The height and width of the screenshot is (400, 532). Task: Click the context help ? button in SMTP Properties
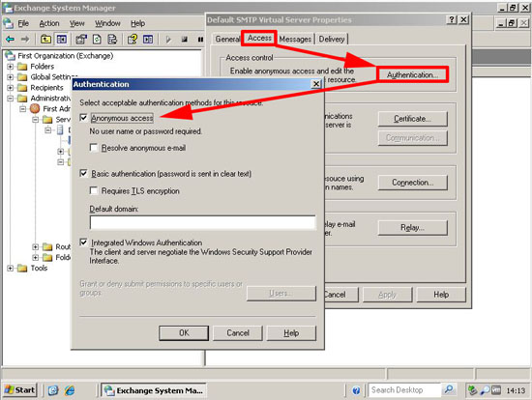pyautogui.click(x=452, y=19)
